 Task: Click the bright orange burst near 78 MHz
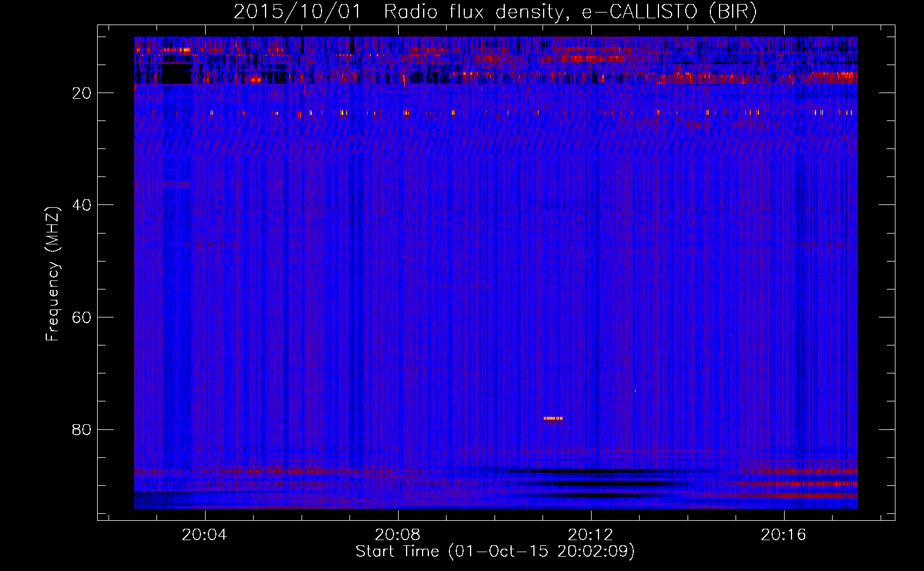point(553,419)
